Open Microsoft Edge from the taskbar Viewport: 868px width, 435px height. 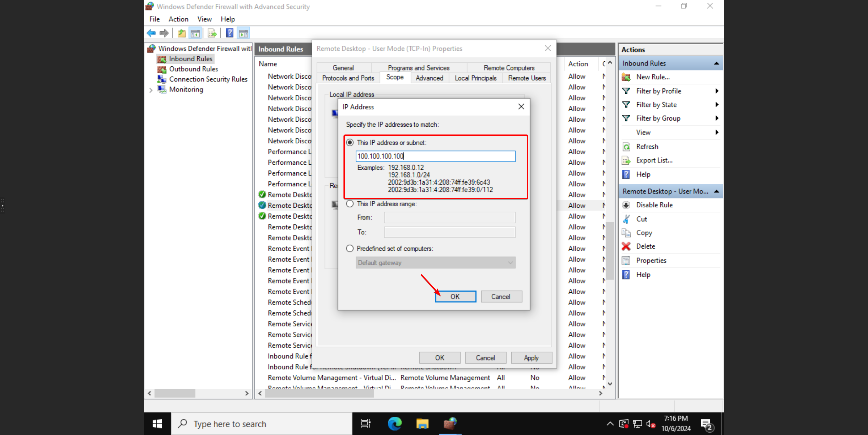(x=395, y=423)
